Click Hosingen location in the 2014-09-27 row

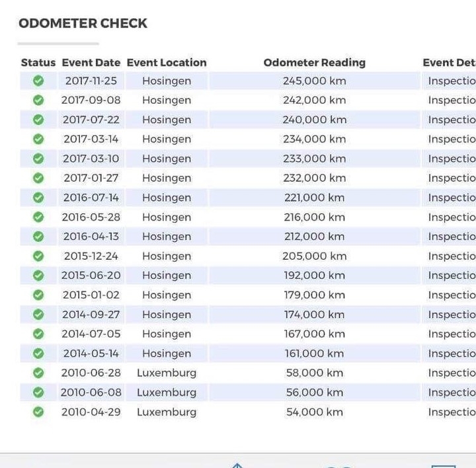pos(167,315)
